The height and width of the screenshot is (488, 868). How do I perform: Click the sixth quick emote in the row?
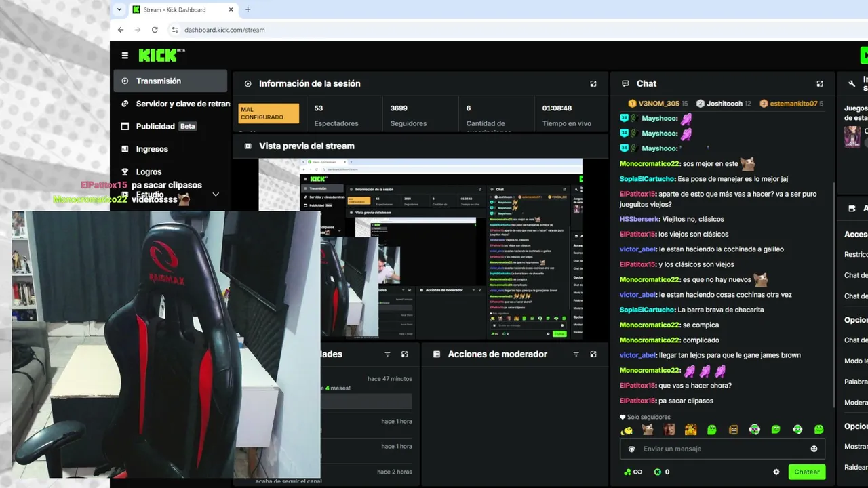734,430
